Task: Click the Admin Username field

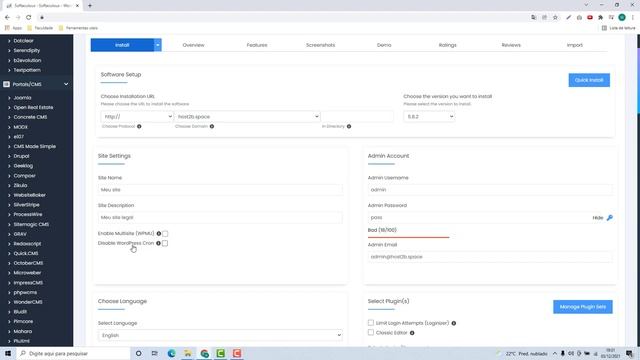Action: [x=490, y=190]
